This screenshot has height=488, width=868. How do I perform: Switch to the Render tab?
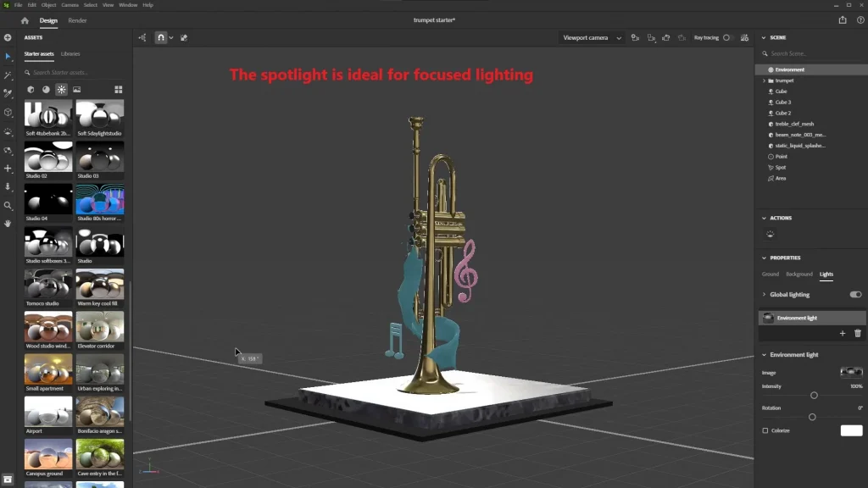pos(77,20)
